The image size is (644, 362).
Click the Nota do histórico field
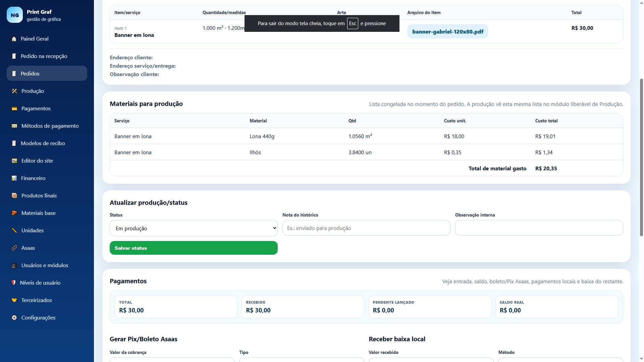point(366,228)
